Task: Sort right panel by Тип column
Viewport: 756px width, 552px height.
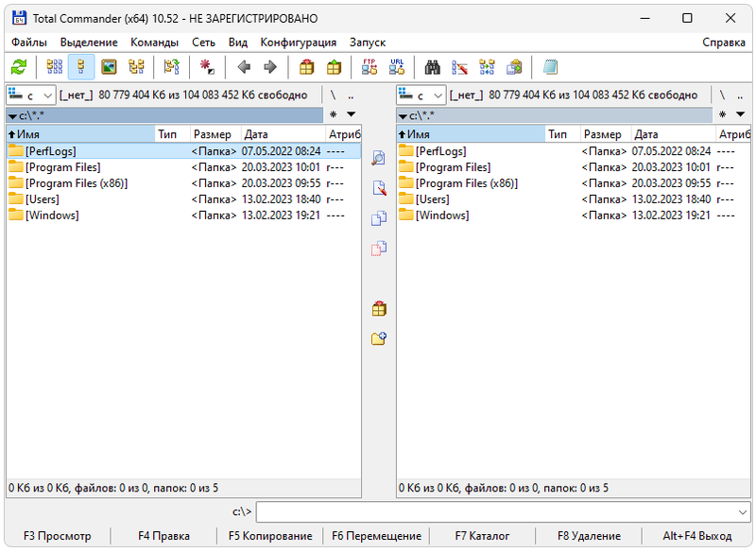Action: [562, 134]
